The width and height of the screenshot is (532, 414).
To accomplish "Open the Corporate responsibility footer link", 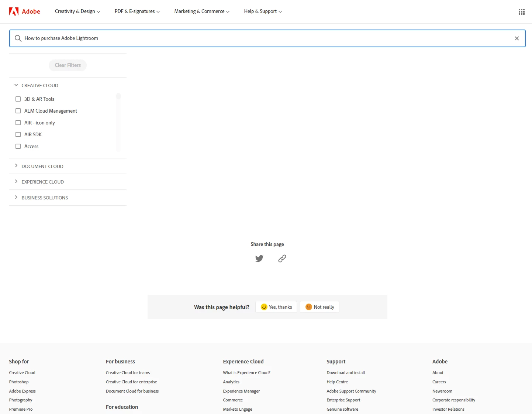I will click(454, 400).
